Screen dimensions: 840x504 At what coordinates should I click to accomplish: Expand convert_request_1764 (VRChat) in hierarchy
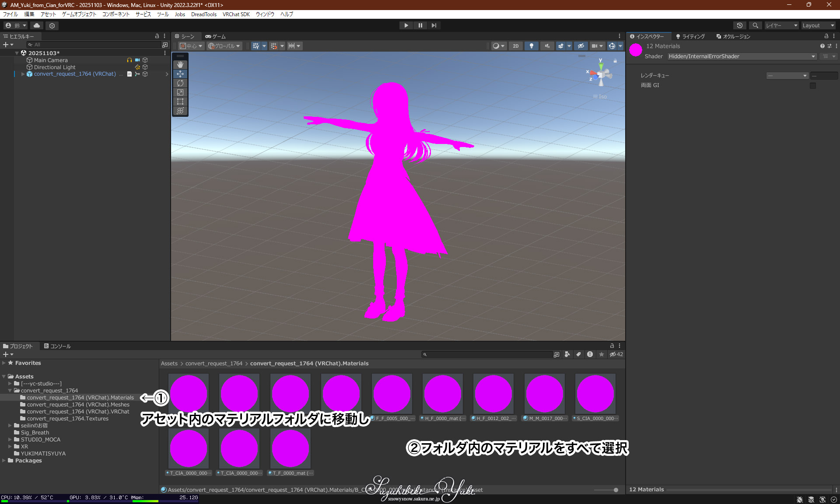click(x=23, y=74)
